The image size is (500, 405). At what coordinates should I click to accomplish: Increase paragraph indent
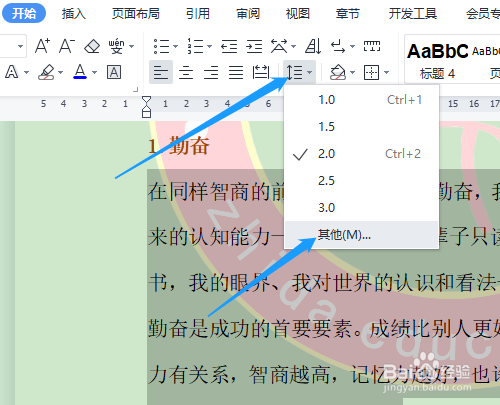254,46
